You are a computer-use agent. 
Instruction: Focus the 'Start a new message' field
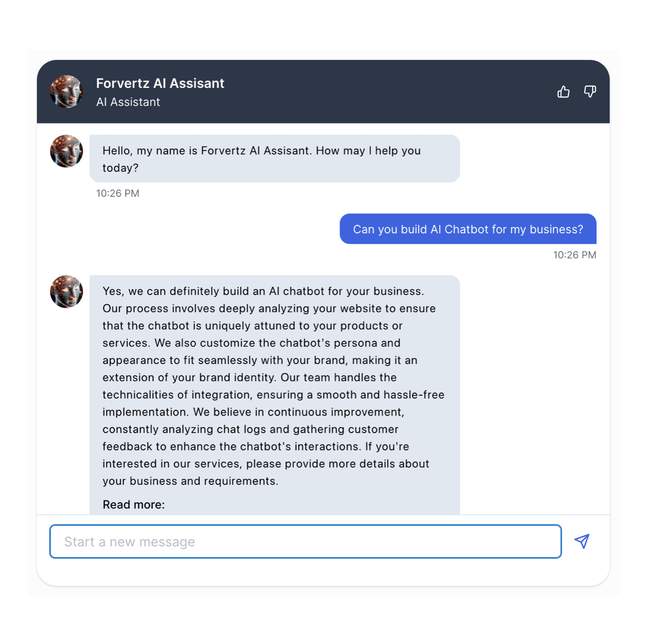(306, 542)
